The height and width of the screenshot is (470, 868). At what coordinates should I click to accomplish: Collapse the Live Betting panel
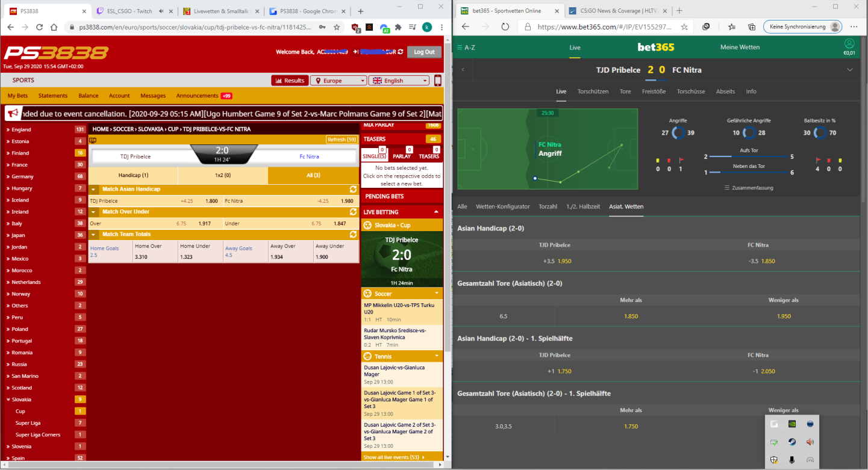pos(436,212)
